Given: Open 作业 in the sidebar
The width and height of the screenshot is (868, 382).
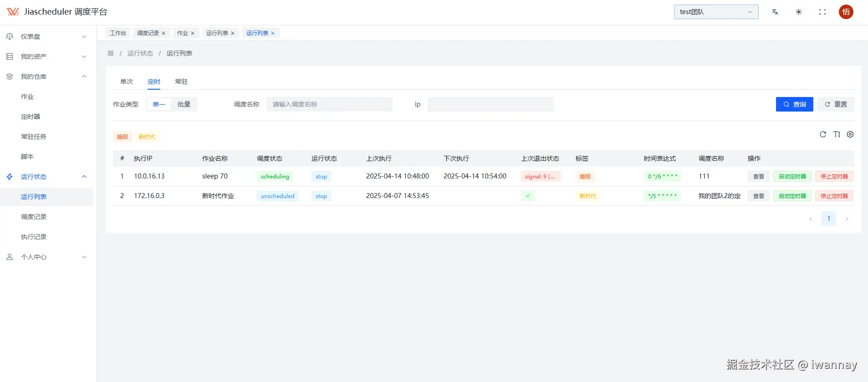Looking at the screenshot, I should coord(27,97).
